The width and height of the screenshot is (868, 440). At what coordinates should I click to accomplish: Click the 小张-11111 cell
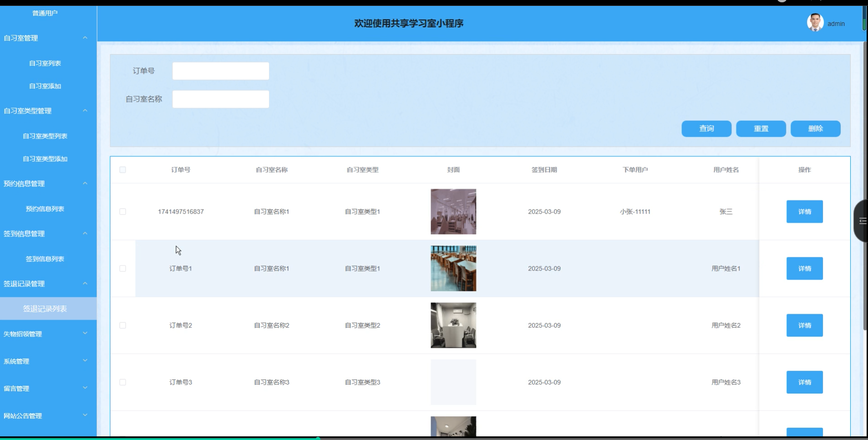(635, 212)
